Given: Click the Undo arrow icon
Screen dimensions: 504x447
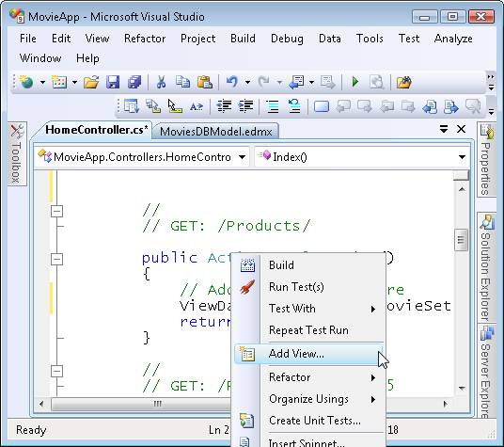Looking at the screenshot, I should coord(232,82).
